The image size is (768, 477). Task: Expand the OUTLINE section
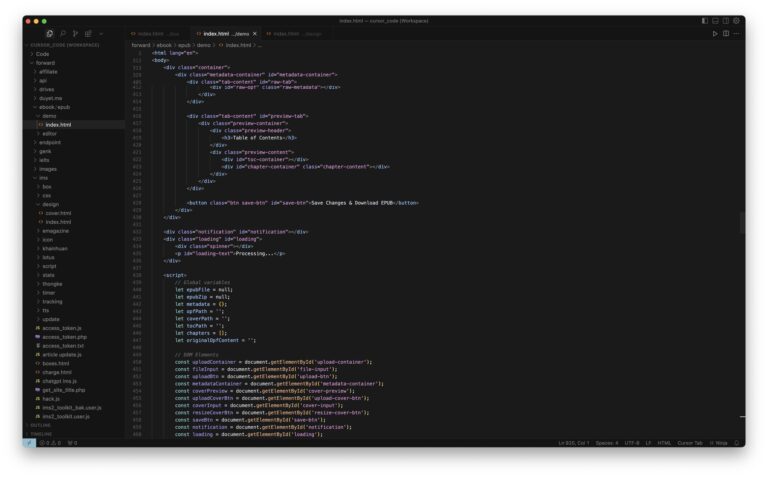(x=41, y=426)
